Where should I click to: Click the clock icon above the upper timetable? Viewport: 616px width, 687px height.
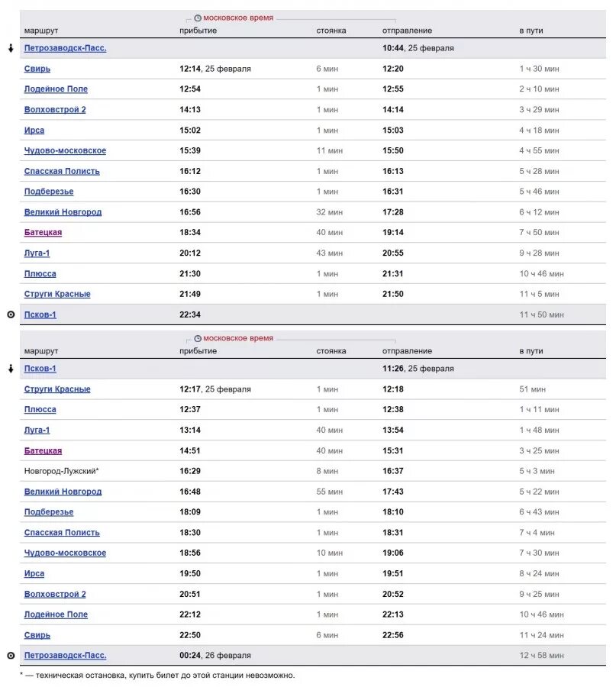(x=198, y=18)
